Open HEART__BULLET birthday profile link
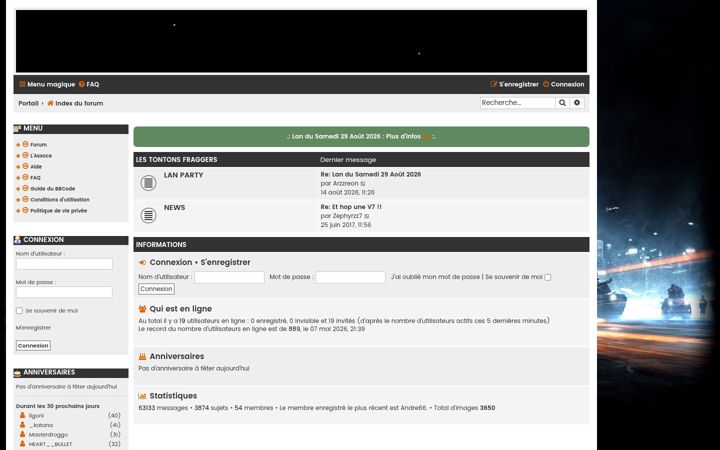The width and height of the screenshot is (720, 450). tap(51, 444)
